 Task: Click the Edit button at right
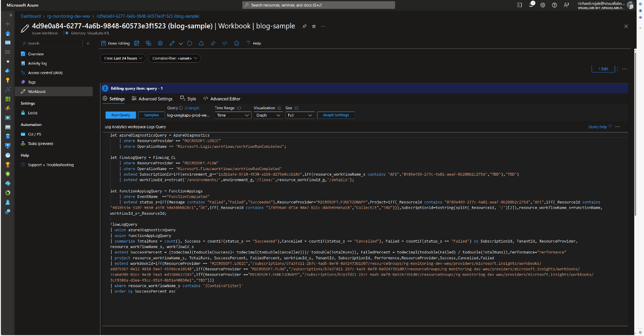tap(603, 68)
